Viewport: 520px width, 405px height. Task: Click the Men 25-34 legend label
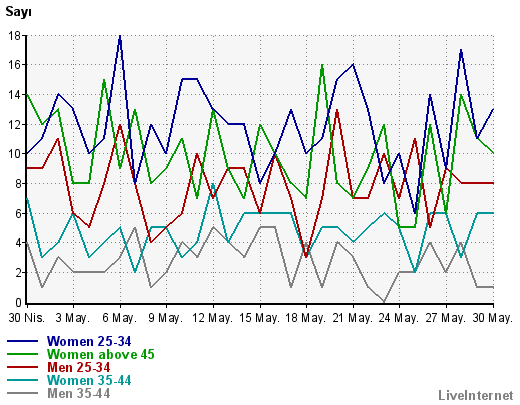point(79,367)
